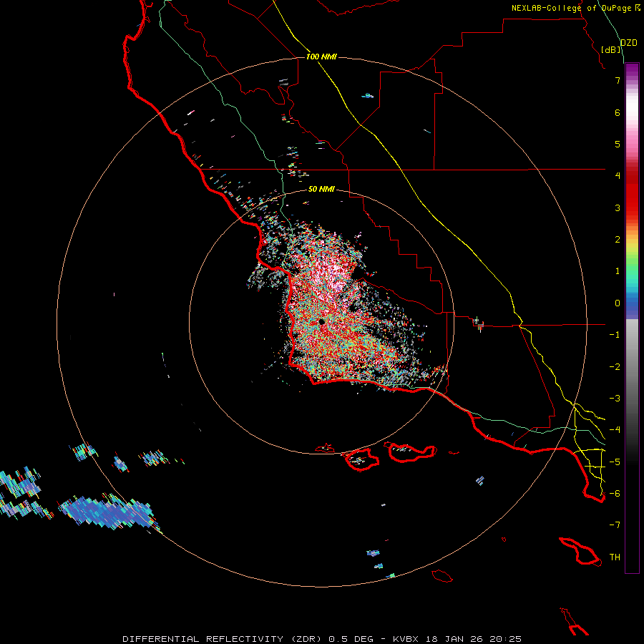
Task: Click the -5 dB value on scale
Action: (x=615, y=462)
